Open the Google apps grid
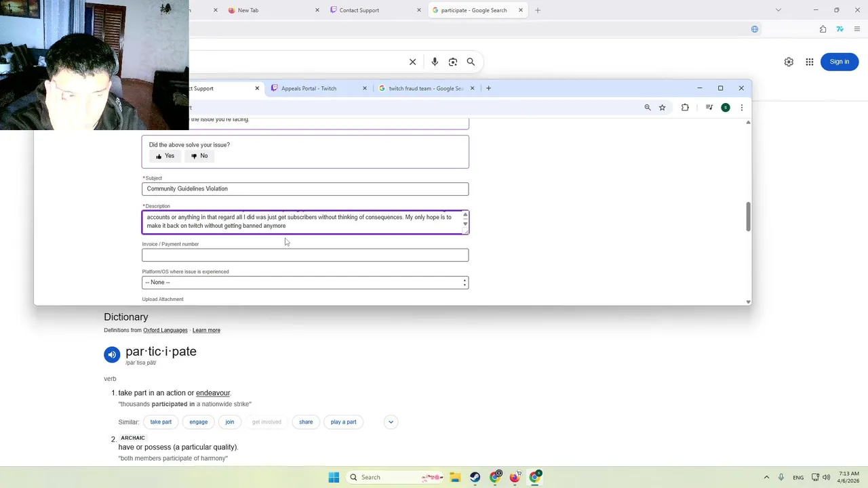The image size is (868, 488). 810,62
